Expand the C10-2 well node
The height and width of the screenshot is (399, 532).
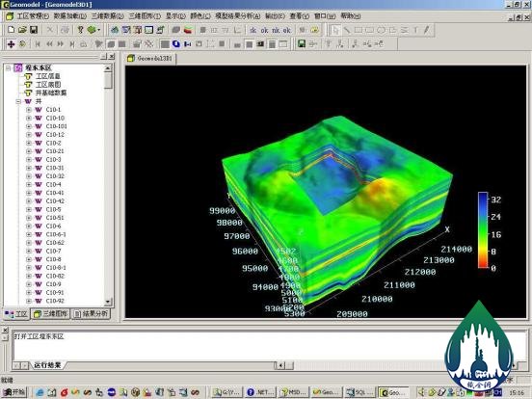[x=29, y=143]
